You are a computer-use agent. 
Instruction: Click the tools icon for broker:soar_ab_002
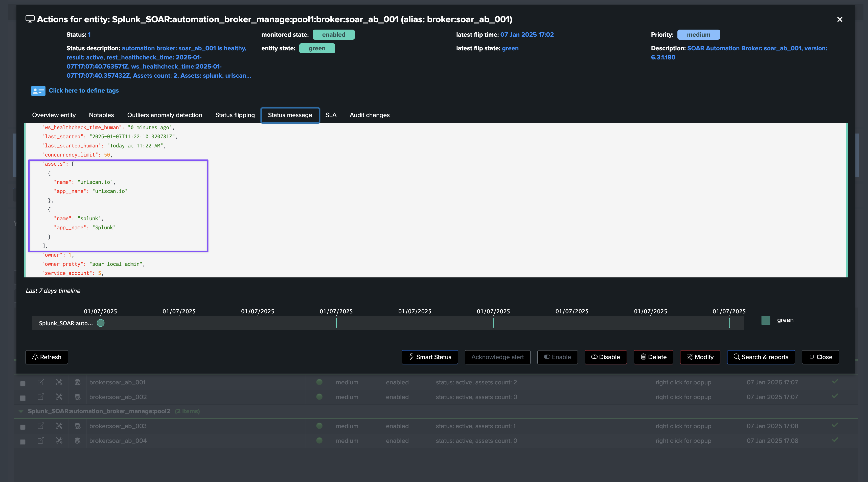59,397
